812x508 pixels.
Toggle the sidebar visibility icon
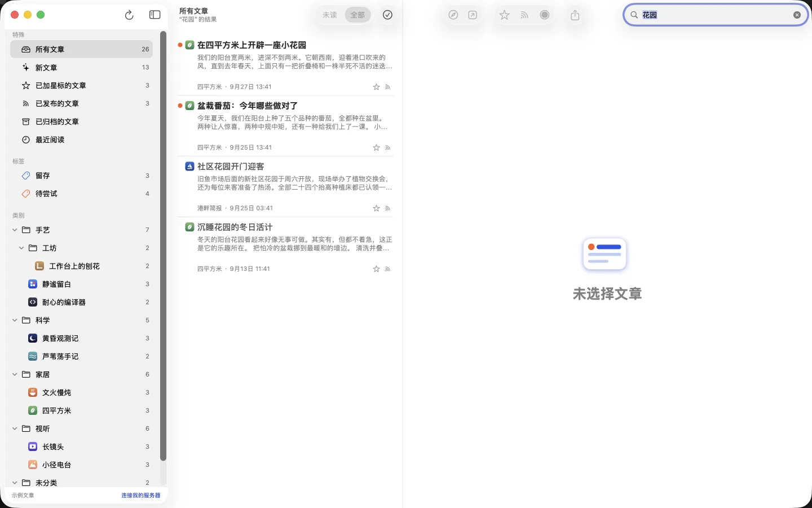(x=155, y=15)
